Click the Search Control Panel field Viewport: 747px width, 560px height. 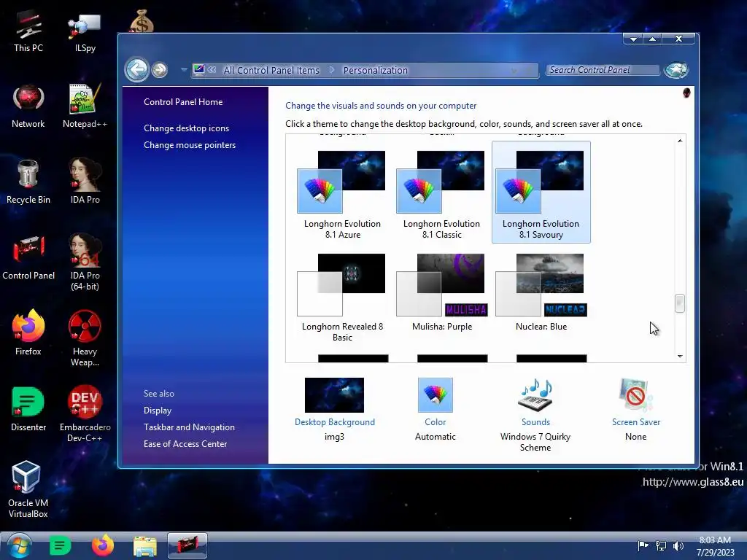(x=603, y=70)
